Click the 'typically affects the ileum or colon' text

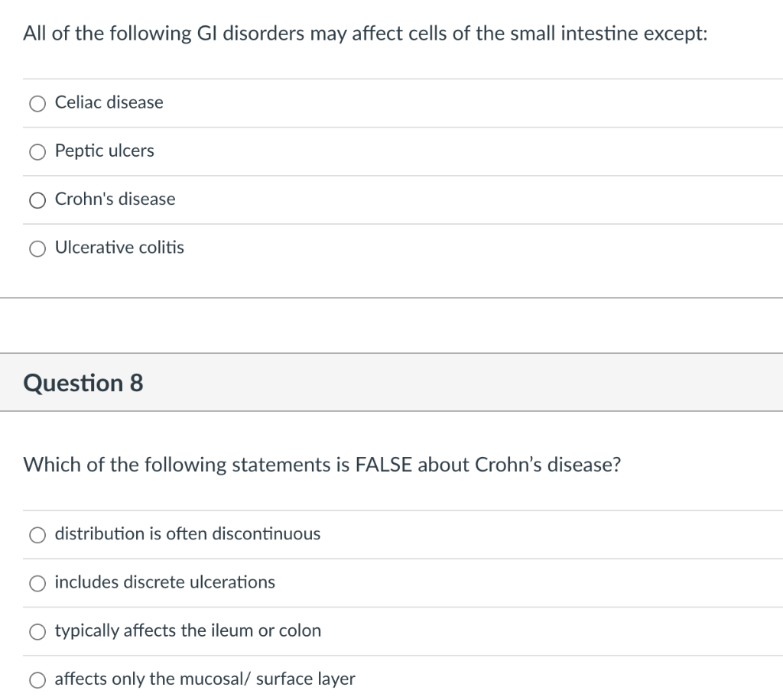(187, 630)
